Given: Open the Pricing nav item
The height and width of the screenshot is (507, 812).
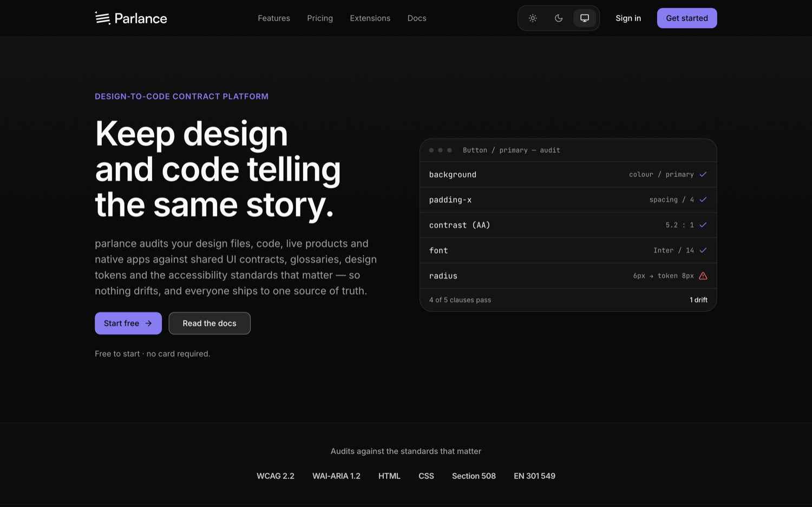Looking at the screenshot, I should (x=320, y=18).
